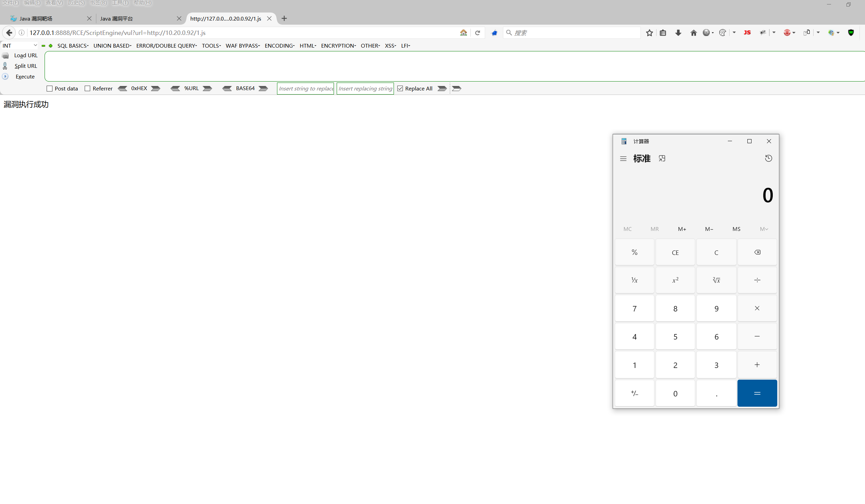Screen dimensions: 865x504
Task: Enable the Post data checkbox
Action: (x=49, y=88)
